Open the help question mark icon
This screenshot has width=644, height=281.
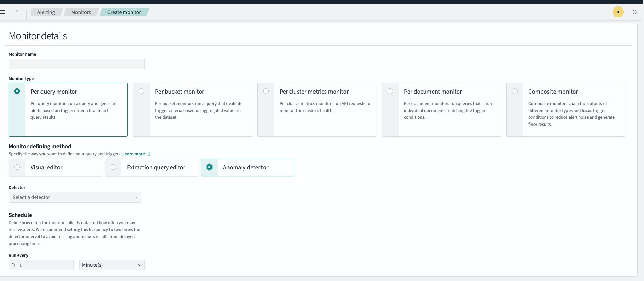pos(634,12)
